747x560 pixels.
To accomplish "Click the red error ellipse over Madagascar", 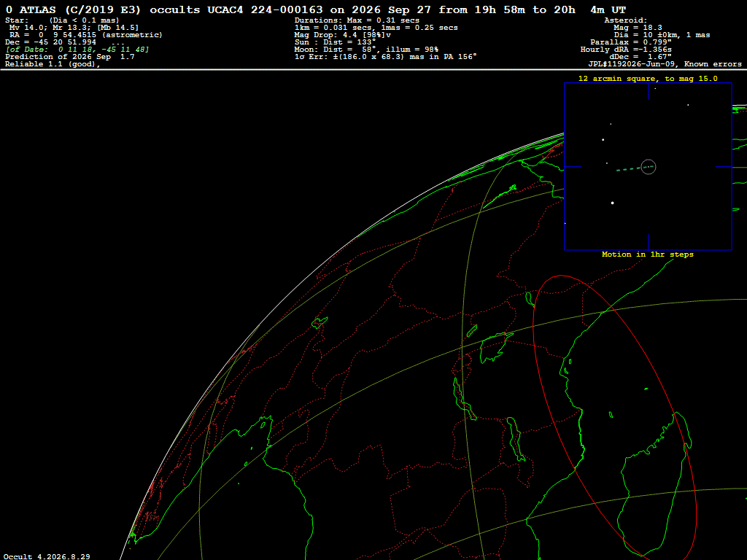I will pos(614,416).
